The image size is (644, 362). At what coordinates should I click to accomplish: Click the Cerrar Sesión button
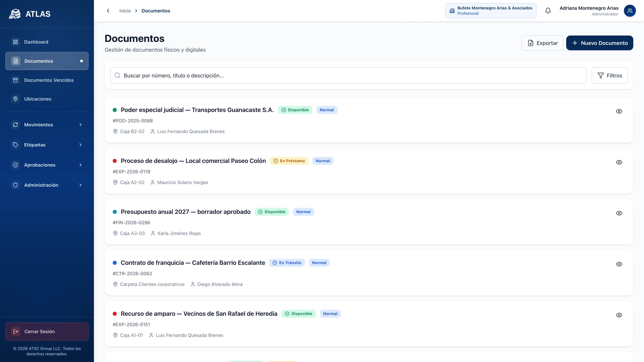click(x=47, y=331)
